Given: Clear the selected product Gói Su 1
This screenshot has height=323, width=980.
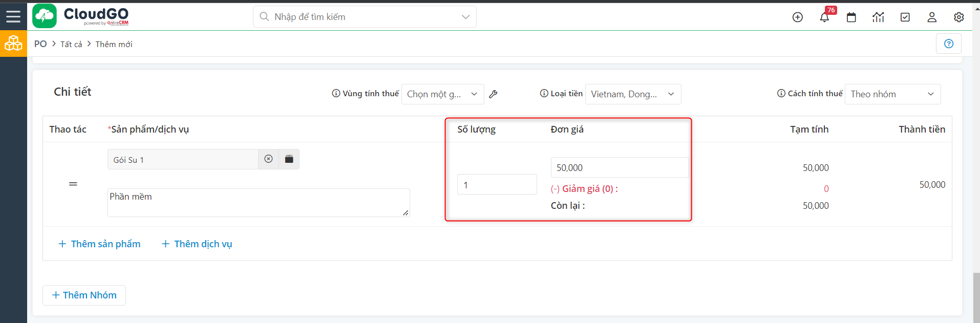Looking at the screenshot, I should [268, 159].
